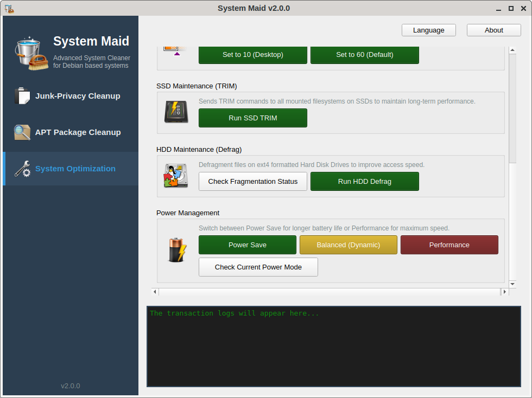Click the battery power management icon
The height and width of the screenshot is (398, 532).
click(177, 250)
